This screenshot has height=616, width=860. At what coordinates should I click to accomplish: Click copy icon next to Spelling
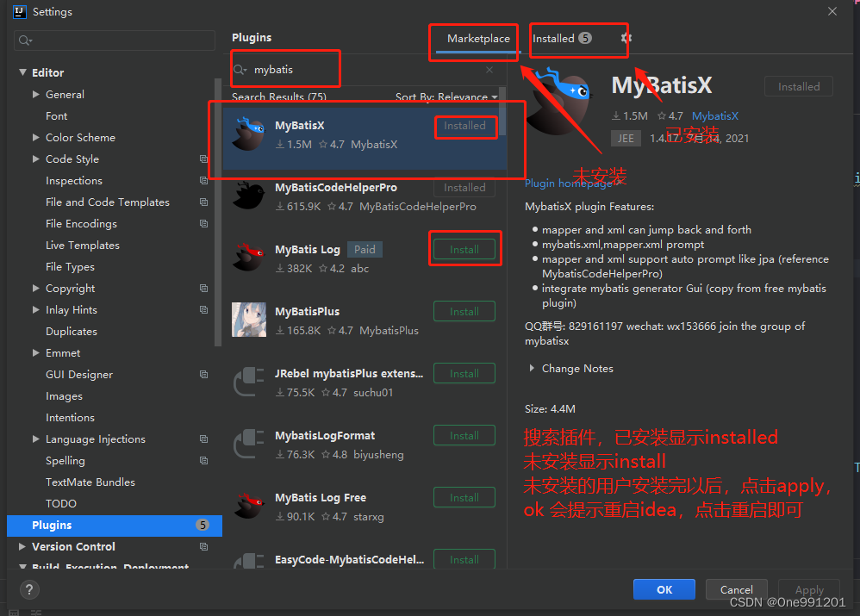(203, 461)
